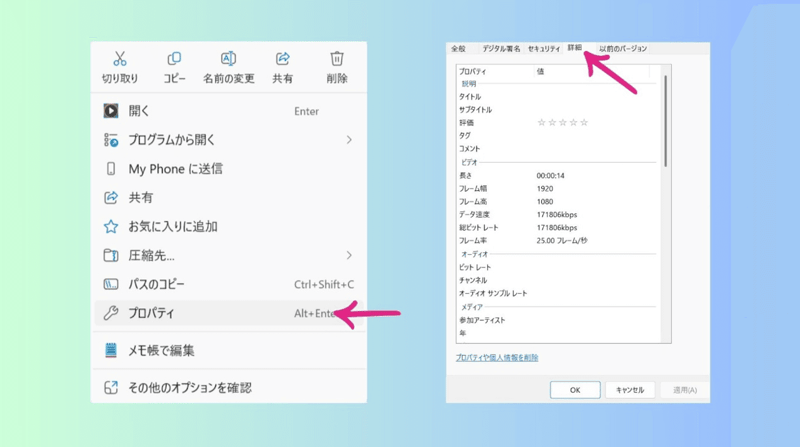The width and height of the screenshot is (800, 447).
Task: Switch to the General (全般) tab
Action: click(458, 48)
